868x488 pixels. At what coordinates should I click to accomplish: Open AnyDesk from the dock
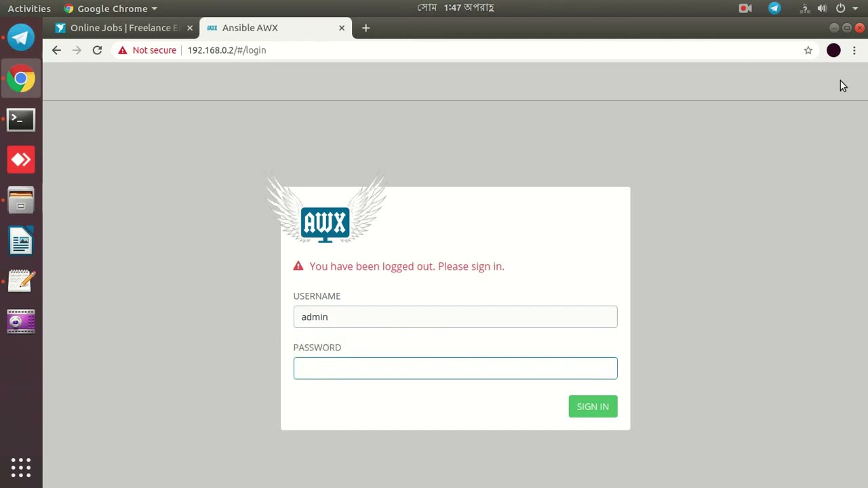(x=21, y=160)
